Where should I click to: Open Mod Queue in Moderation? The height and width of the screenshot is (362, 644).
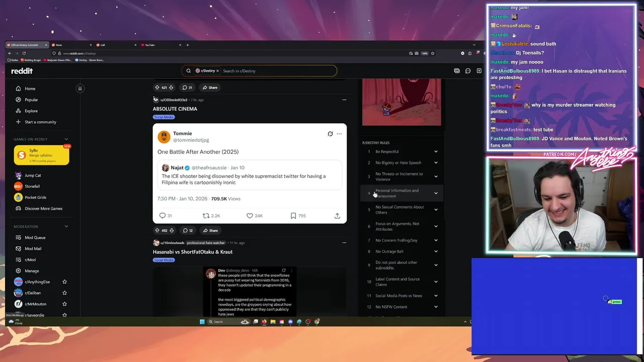pyautogui.click(x=31, y=238)
